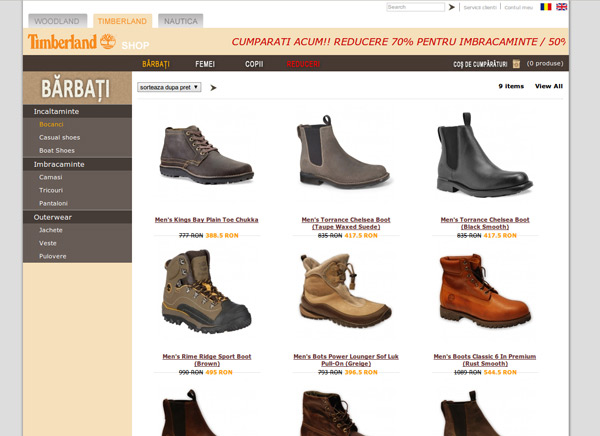Switch to the NAUTICA tab

tap(181, 21)
